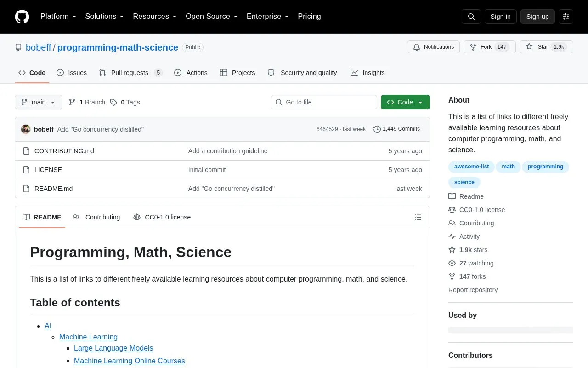588x368 pixels.
Task: Click the search magnifier icon button
Action: point(471,17)
